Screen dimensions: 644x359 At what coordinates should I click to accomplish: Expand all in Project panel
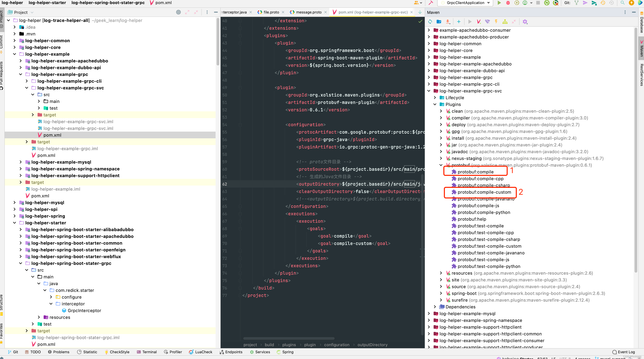click(x=187, y=12)
